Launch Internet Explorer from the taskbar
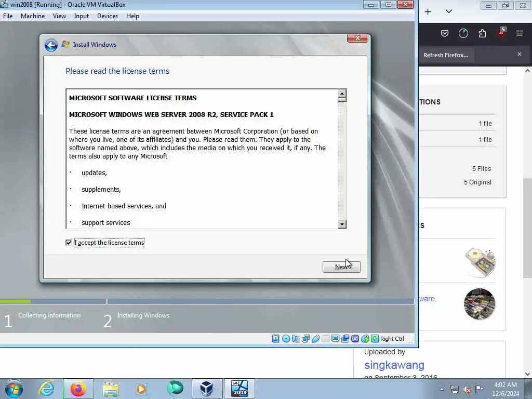Viewport: 532px width, 399px height. pyautogui.click(x=46, y=389)
